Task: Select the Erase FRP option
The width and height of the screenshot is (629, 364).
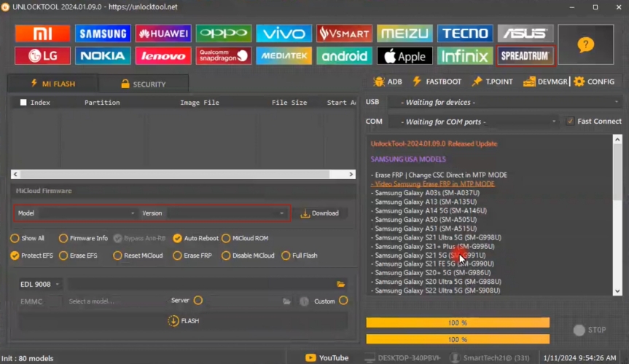Action: tap(177, 256)
